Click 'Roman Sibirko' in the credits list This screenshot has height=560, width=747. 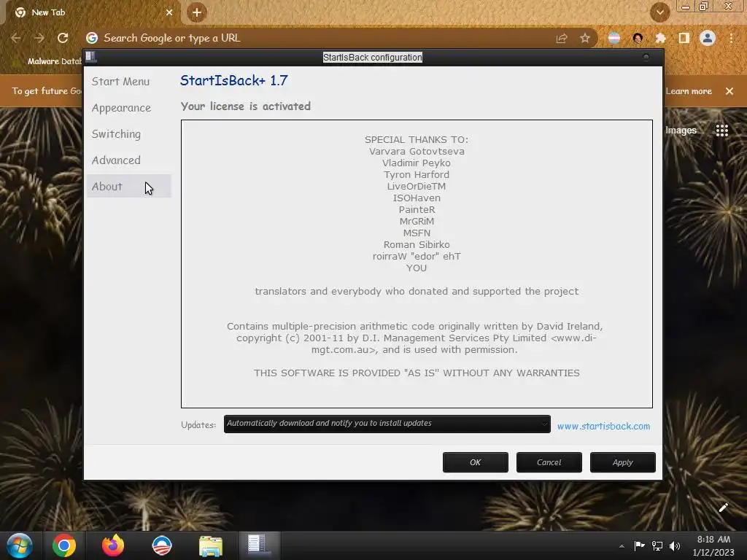pos(417,245)
